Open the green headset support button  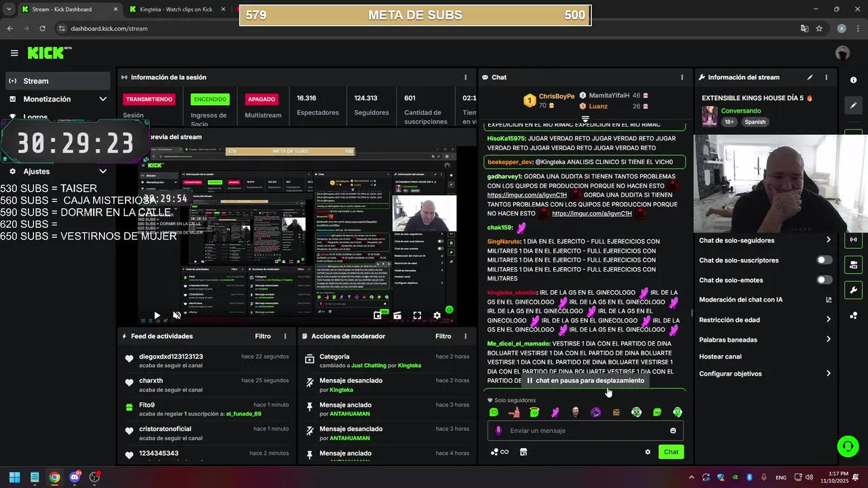[848, 446]
